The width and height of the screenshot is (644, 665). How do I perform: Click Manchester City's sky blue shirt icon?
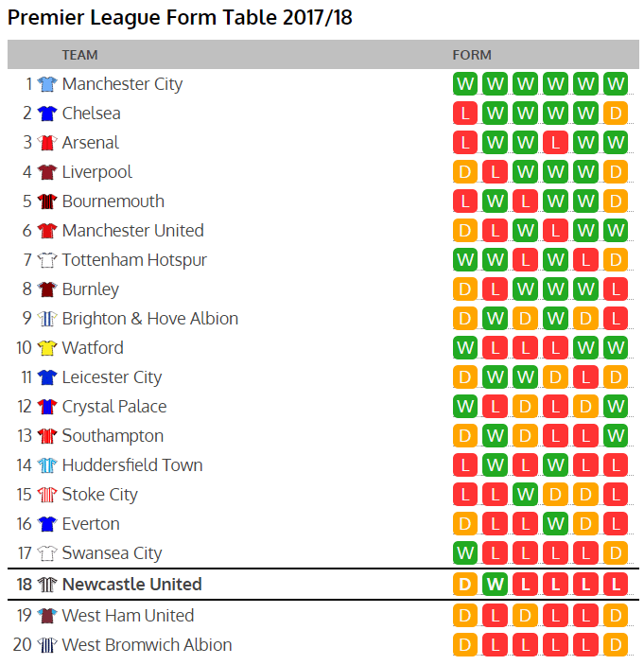click(x=47, y=84)
